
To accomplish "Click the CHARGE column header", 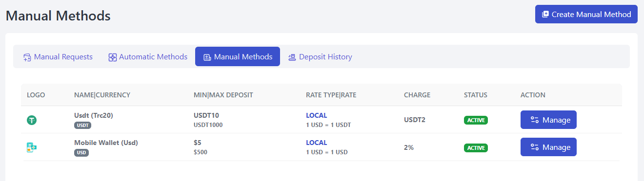I will click(417, 95).
